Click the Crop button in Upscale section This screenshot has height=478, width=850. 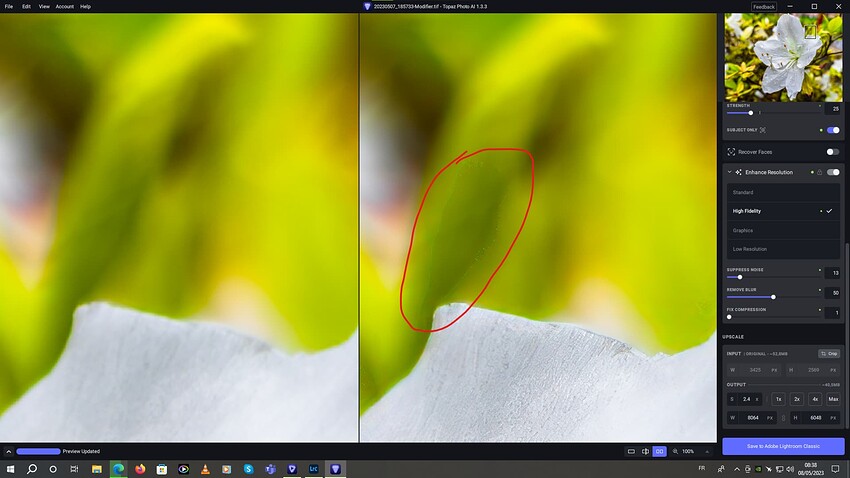(x=828, y=353)
